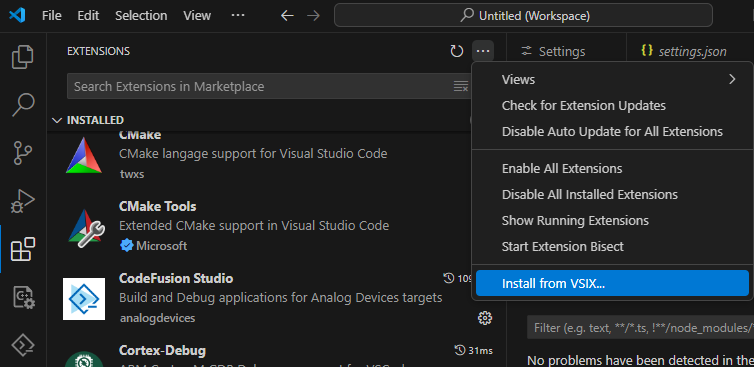Click the VS Code logo icon
The width and height of the screenshot is (754, 367).
click(17, 15)
